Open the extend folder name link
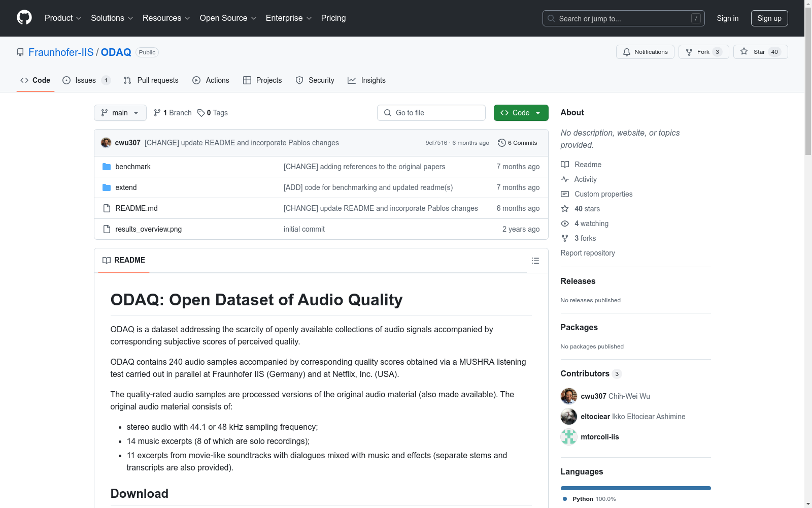 (126, 187)
